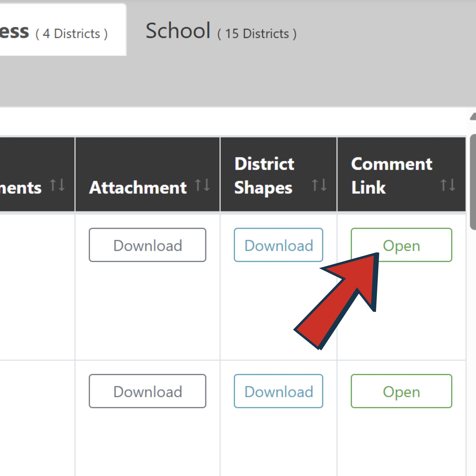Download first row's District Shapes
This screenshot has height=476, width=476.
point(278,245)
